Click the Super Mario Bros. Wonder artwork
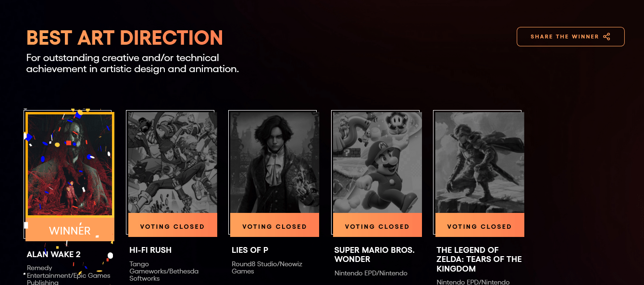The width and height of the screenshot is (644, 285). pos(377,163)
